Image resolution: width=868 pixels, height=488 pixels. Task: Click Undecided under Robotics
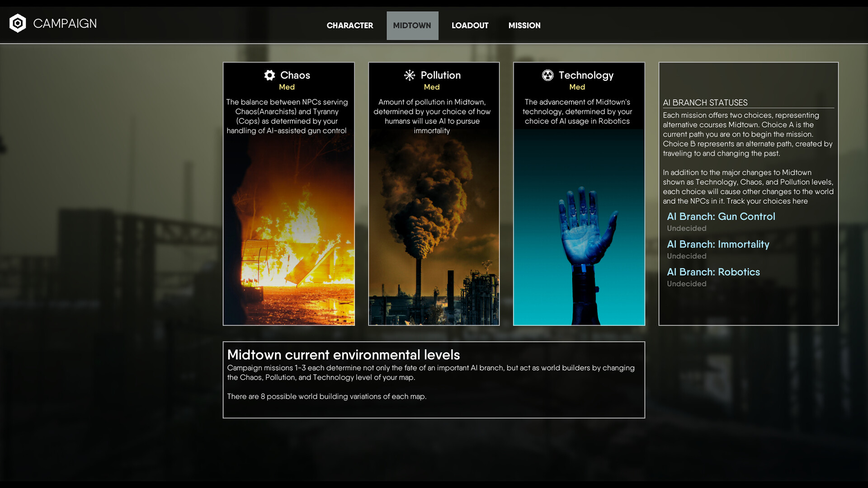tap(686, 284)
